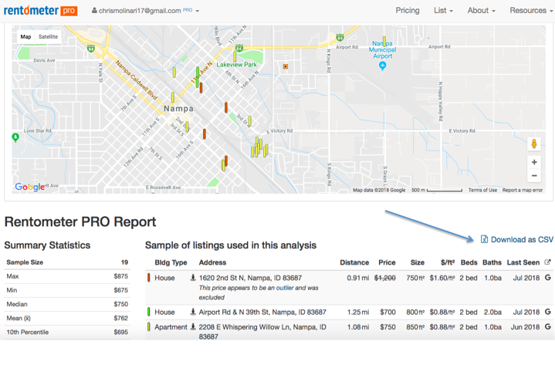Open Google link for 1620 2nd St N listing
The height and width of the screenshot is (392, 555).
pyautogui.click(x=547, y=278)
